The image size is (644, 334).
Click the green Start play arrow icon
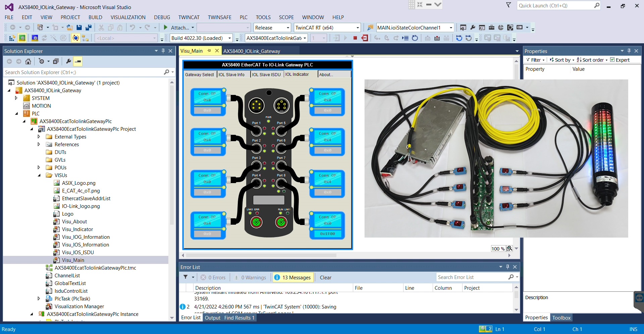coord(166,27)
